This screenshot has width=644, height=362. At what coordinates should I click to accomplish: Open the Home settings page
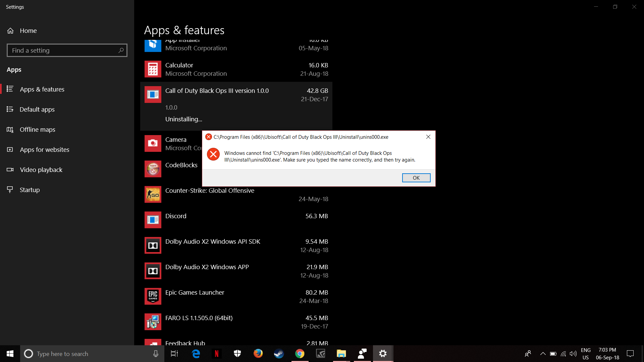(x=28, y=31)
